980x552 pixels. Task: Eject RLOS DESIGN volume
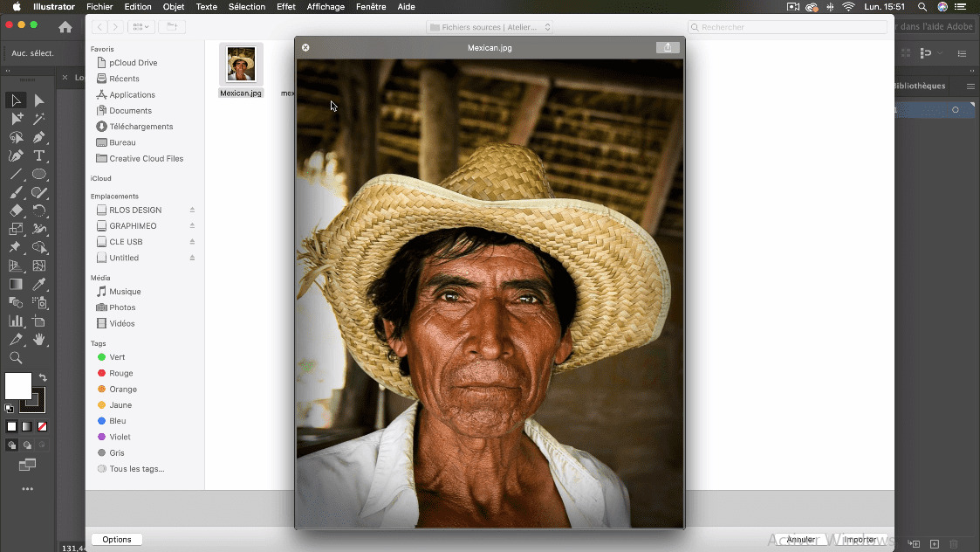tap(192, 210)
